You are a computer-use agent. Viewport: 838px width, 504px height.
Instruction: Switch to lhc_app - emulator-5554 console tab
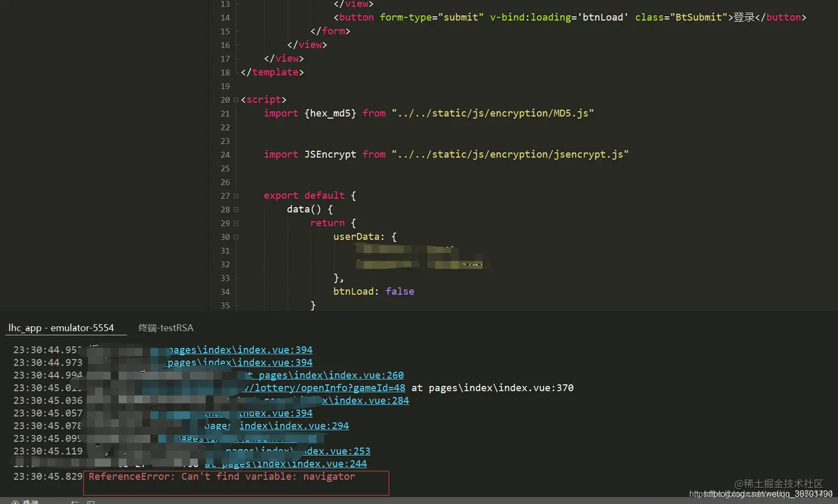tap(61, 328)
